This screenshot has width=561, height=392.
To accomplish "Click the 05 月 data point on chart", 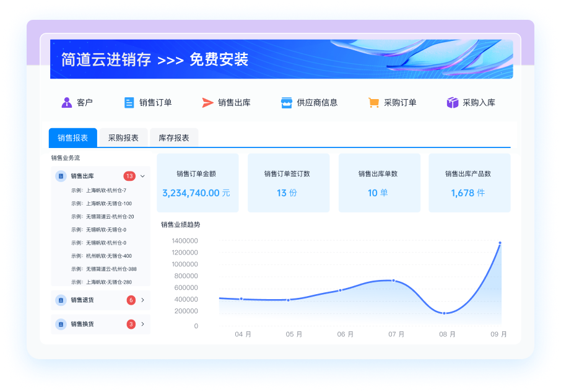I will 289,300.
